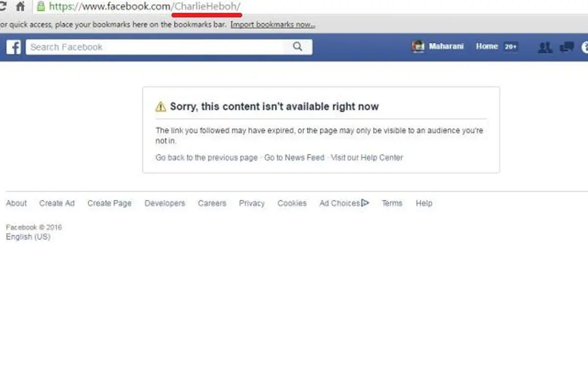The image size is (588, 392).
Task: Go to Home in the Facebook header
Action: (487, 47)
